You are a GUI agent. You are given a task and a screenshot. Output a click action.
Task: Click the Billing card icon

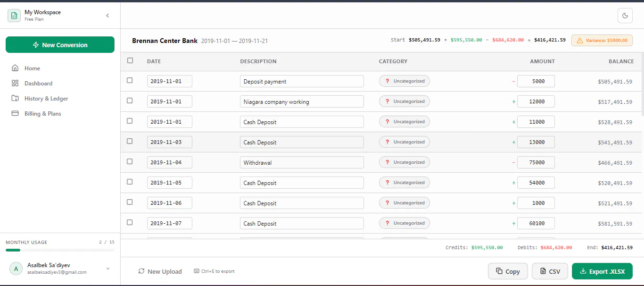pyautogui.click(x=15, y=114)
